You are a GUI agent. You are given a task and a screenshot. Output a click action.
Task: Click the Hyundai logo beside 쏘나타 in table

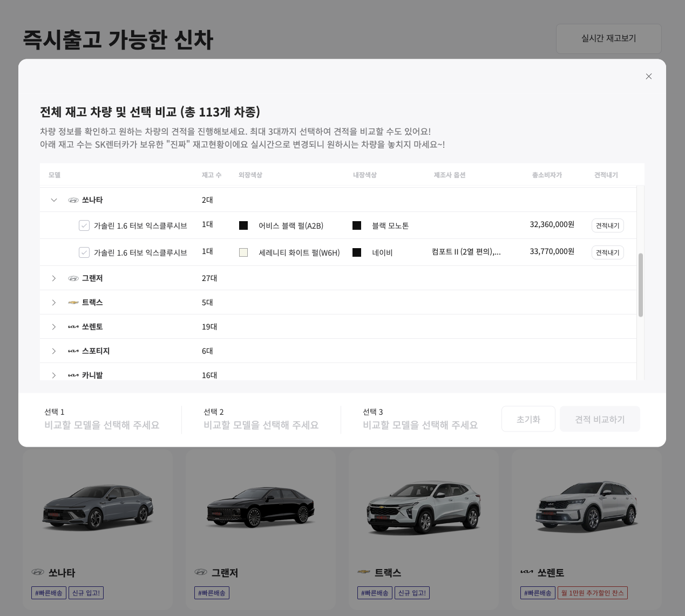click(73, 200)
